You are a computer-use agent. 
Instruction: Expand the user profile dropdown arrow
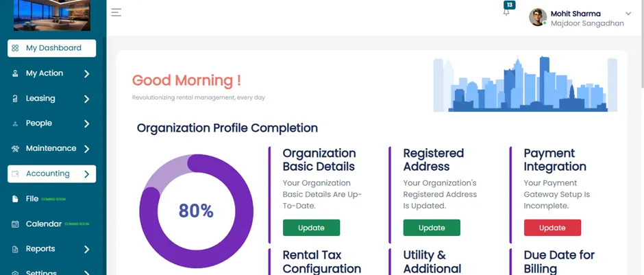point(628,14)
